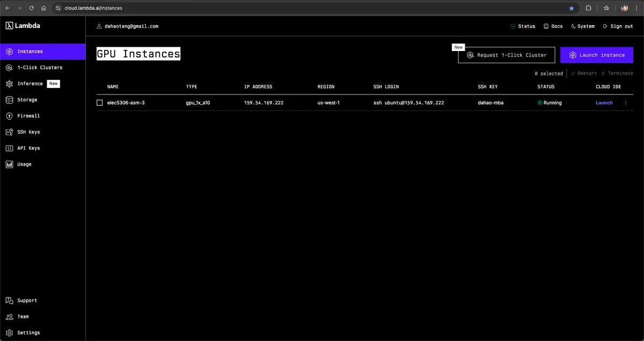Click the browser address bar
The image size is (644, 341).
(x=107, y=8)
